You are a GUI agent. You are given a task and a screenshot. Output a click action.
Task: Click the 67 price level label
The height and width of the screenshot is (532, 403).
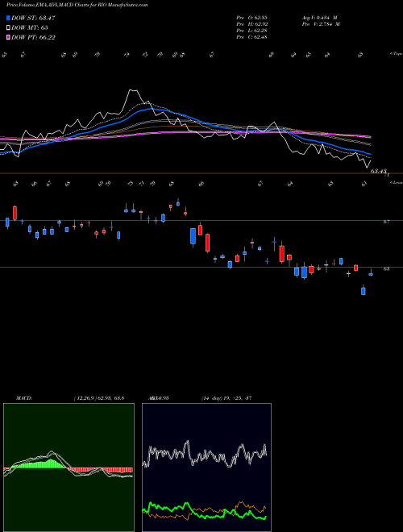click(386, 222)
